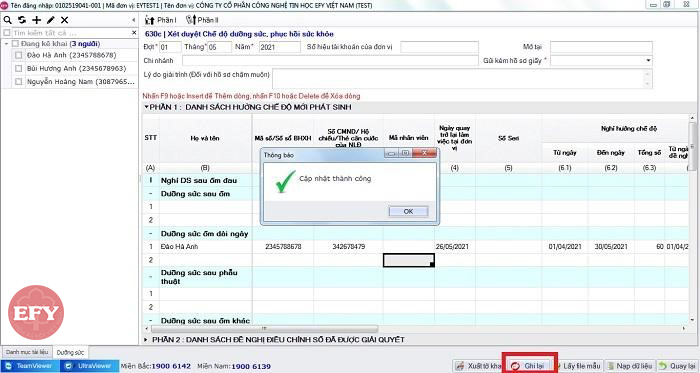Click the 342678479 ID number cell
The width and height of the screenshot is (700, 373).
click(349, 247)
